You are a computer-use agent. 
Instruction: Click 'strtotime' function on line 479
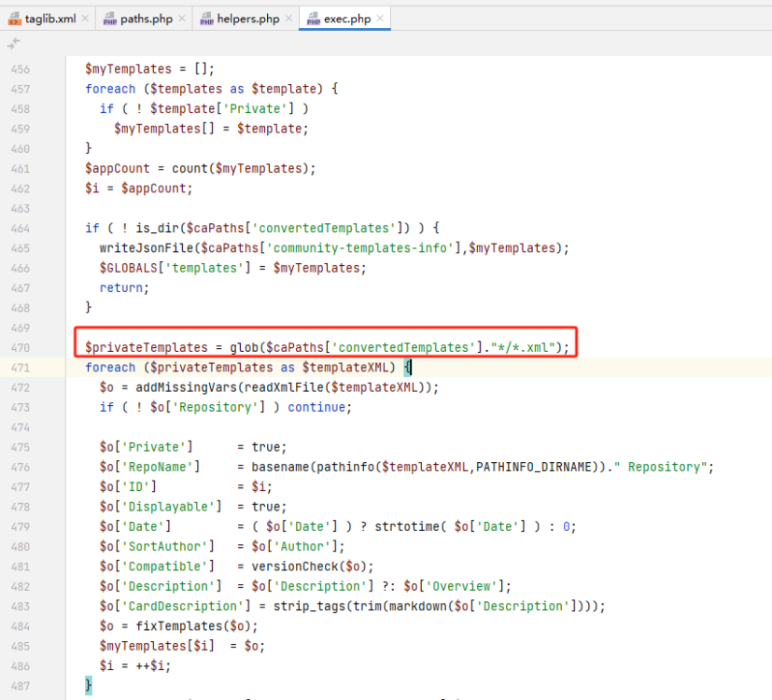coord(407,526)
